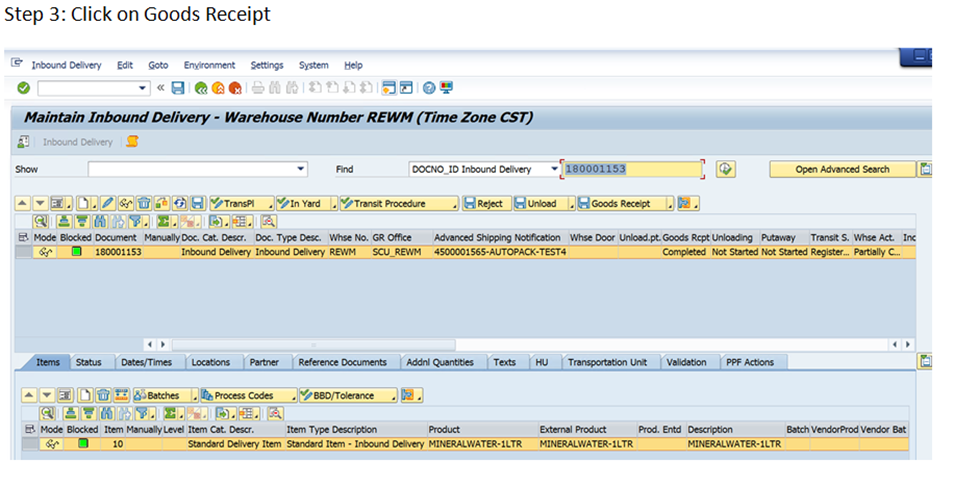Click the Display glasses icon in the delivery toolbar
The width and height of the screenshot is (954, 486).
126,204
